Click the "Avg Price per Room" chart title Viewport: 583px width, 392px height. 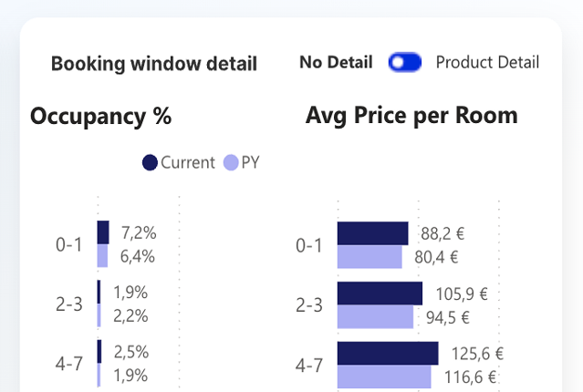coord(411,116)
